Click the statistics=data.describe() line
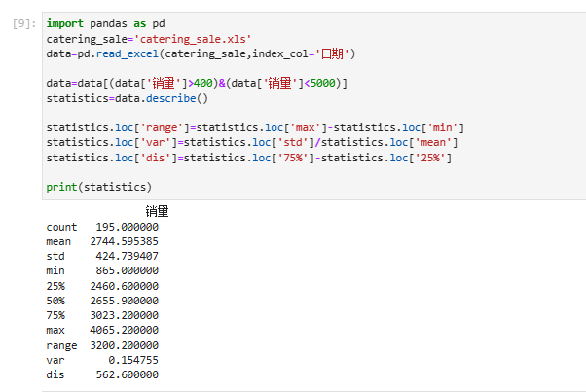This screenshot has height=392, width=586. (128, 98)
